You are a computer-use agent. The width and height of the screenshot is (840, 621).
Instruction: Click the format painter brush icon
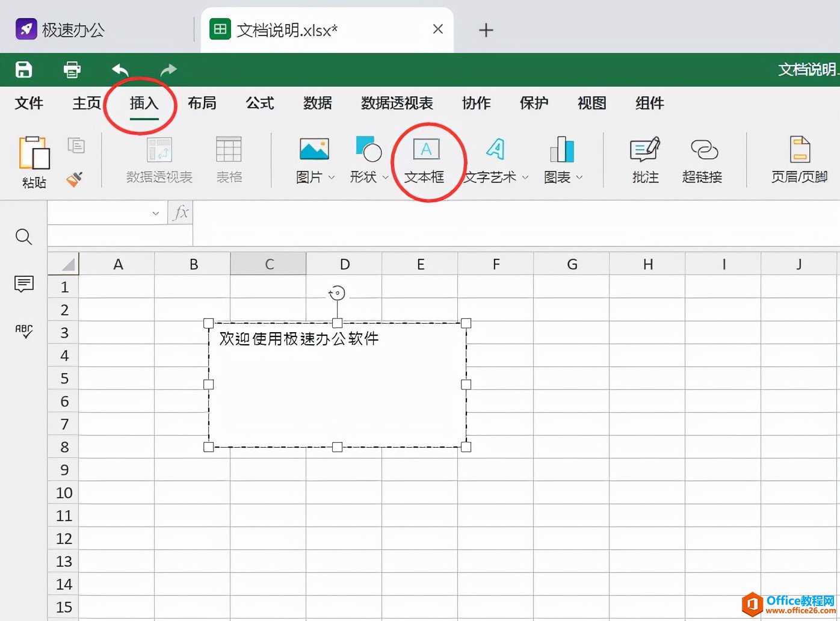tap(75, 179)
